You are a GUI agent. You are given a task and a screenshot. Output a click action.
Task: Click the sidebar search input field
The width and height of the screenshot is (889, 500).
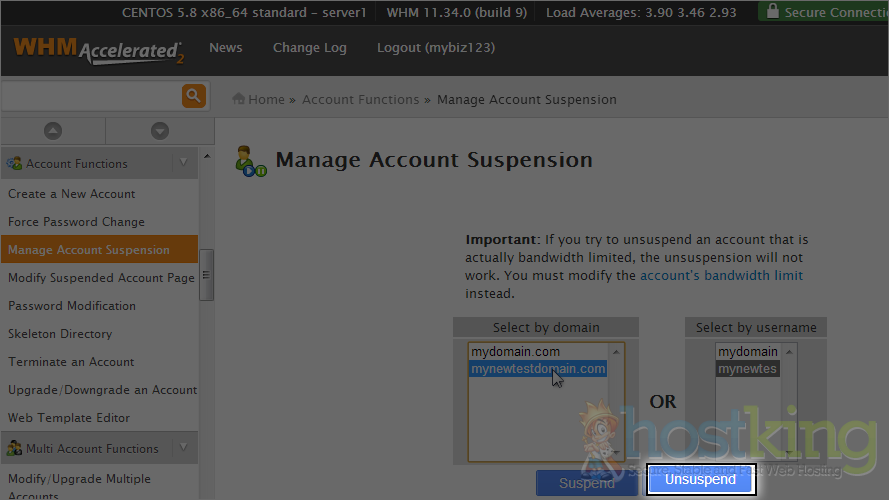pos(90,96)
